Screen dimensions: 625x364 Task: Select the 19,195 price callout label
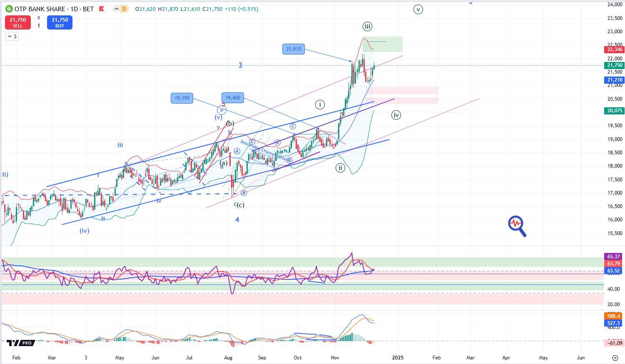tap(182, 98)
